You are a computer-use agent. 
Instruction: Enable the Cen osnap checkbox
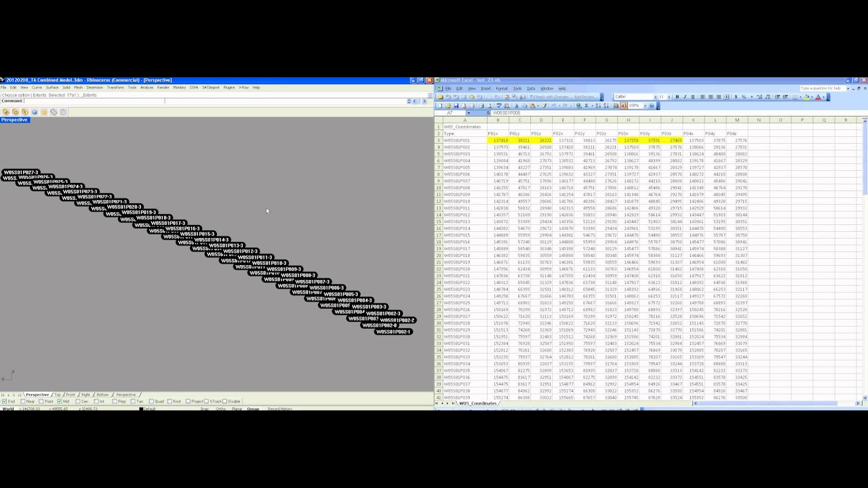[x=77, y=401]
